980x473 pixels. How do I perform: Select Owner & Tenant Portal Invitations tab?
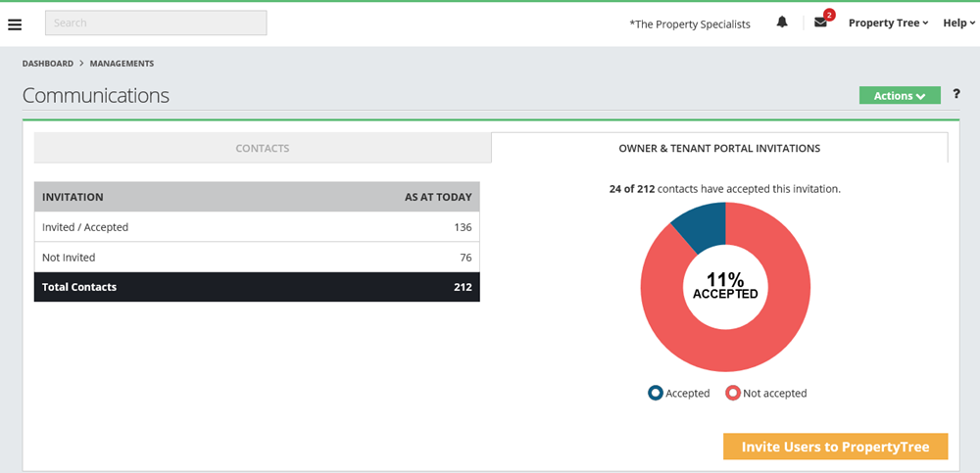click(719, 148)
